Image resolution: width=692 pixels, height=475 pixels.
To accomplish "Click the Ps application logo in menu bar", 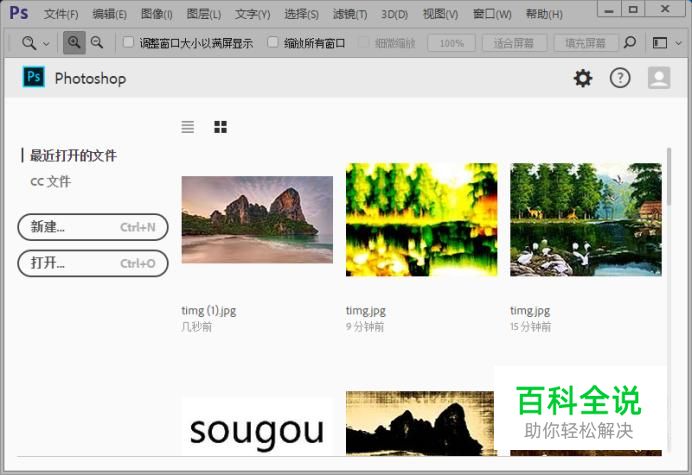I will click(x=19, y=13).
